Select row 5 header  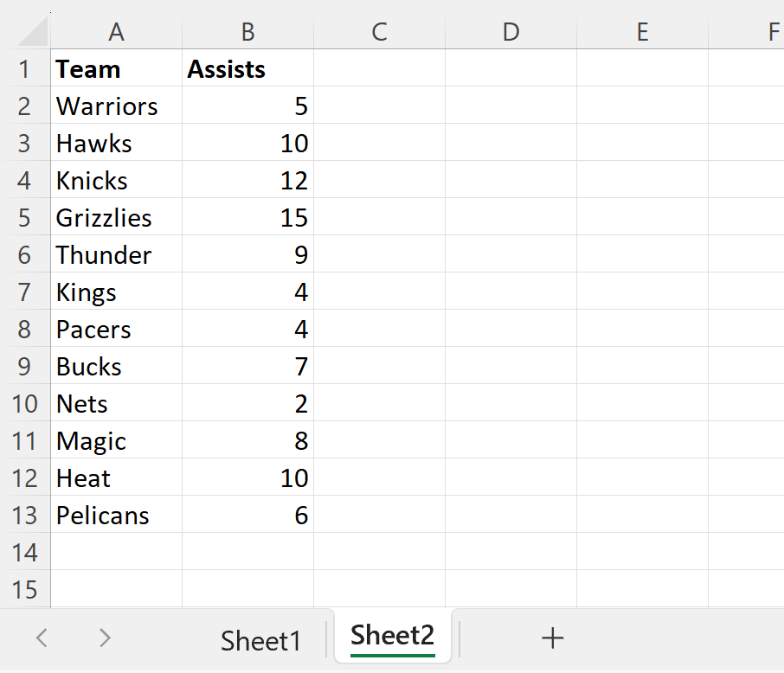click(x=25, y=217)
